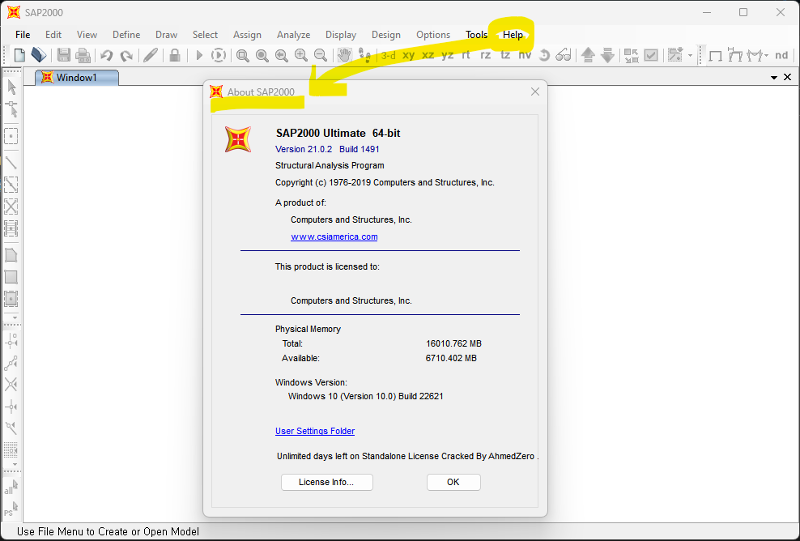This screenshot has width=800, height=541.
Task: Open the Help menu
Action: 513,34
